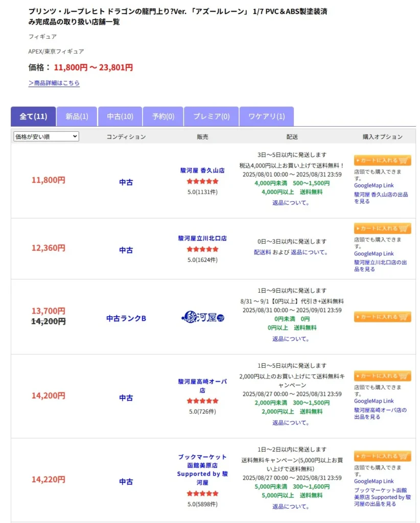Click the 11,800円～23,801円 price range
The height and width of the screenshot is (523, 420).
(x=94, y=67)
